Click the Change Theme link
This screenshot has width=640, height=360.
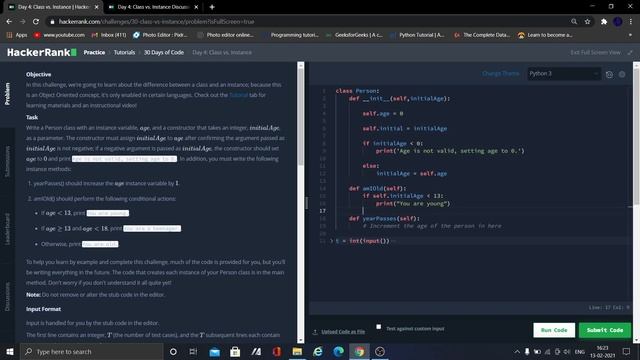(500, 73)
